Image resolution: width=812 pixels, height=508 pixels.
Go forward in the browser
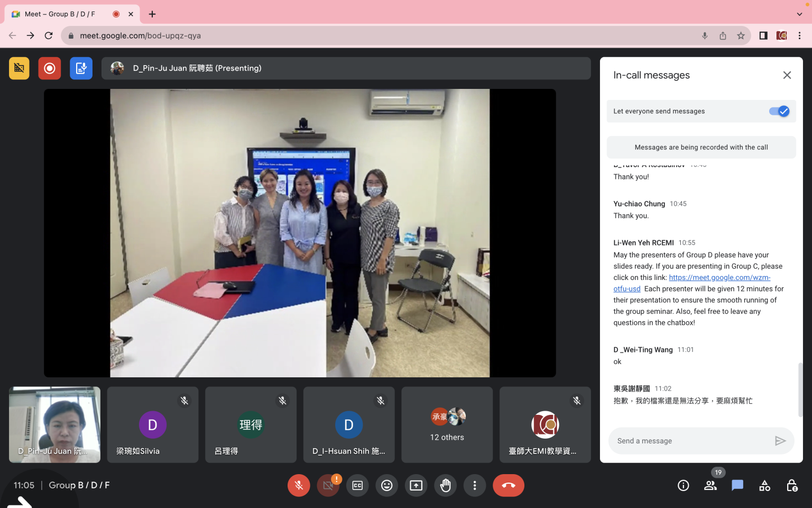pos(31,35)
